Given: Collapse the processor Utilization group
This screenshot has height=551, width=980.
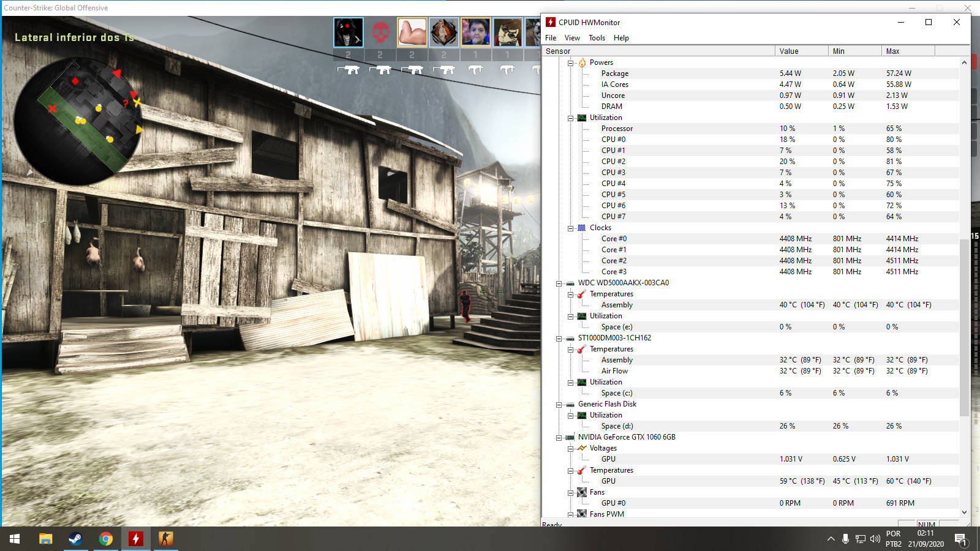Looking at the screenshot, I should [570, 118].
